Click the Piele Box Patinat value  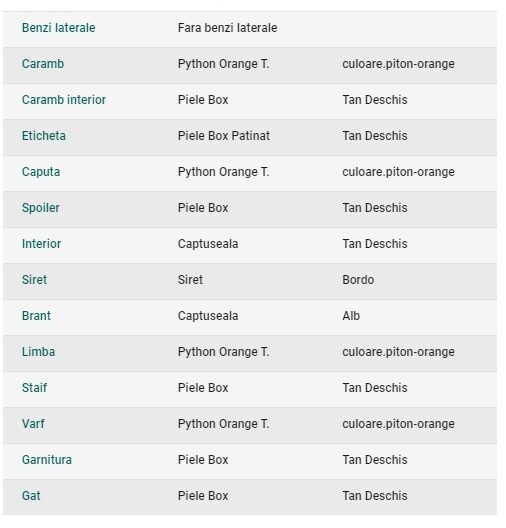(x=224, y=136)
